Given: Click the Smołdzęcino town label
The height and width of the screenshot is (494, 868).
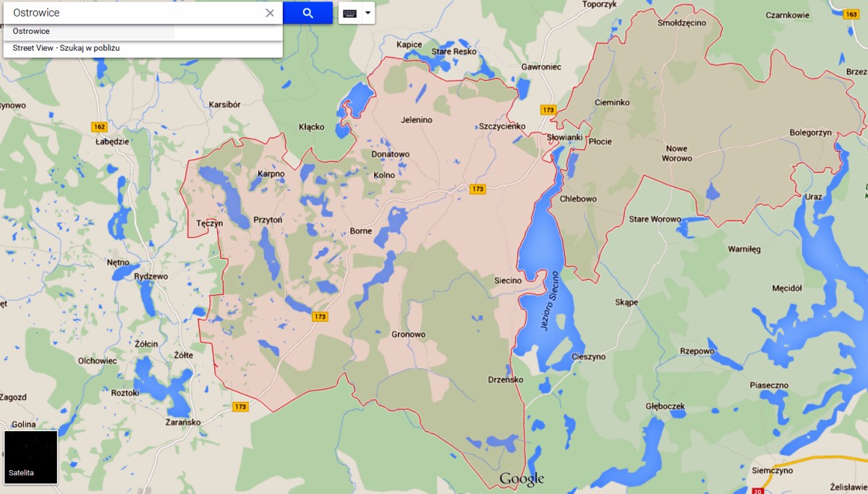Looking at the screenshot, I should (x=681, y=23).
